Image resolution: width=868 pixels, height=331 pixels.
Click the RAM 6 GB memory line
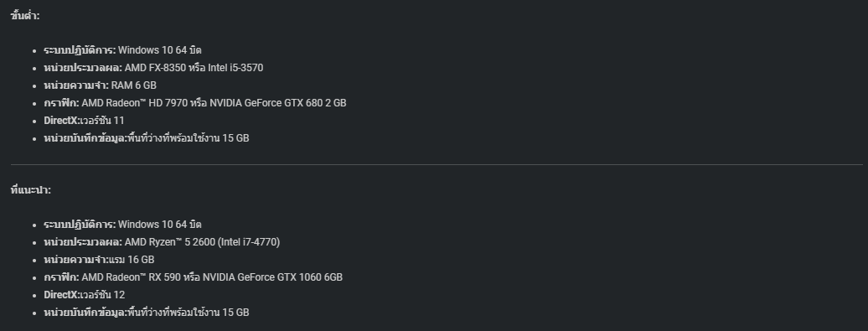coord(100,85)
